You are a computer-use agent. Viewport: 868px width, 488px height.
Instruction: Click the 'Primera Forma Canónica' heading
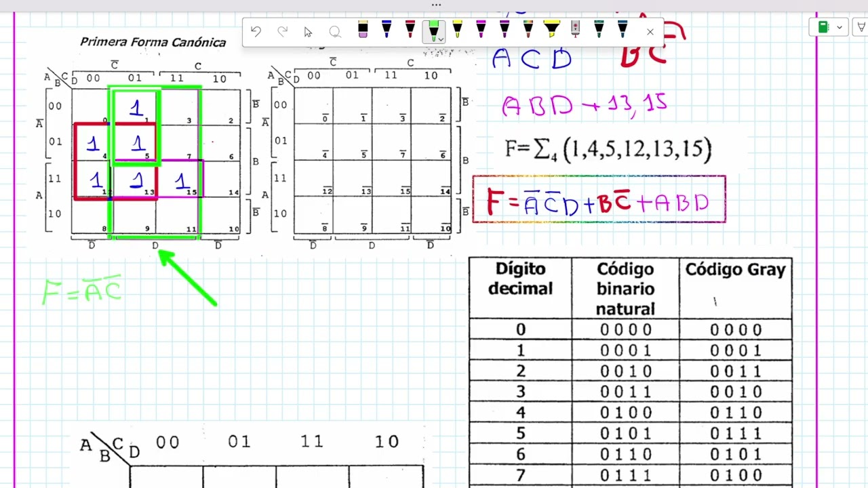153,42
